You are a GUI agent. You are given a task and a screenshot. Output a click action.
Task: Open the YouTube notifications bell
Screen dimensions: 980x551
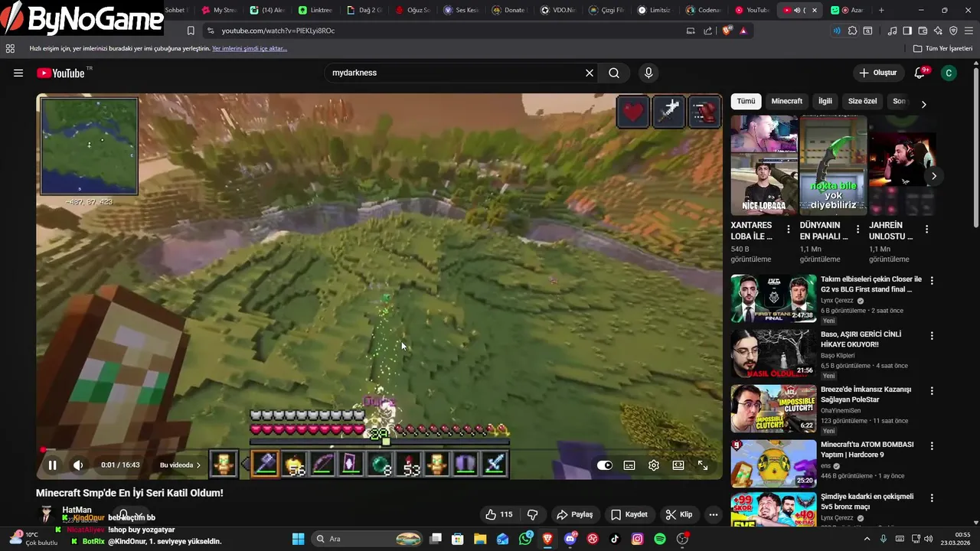click(920, 73)
